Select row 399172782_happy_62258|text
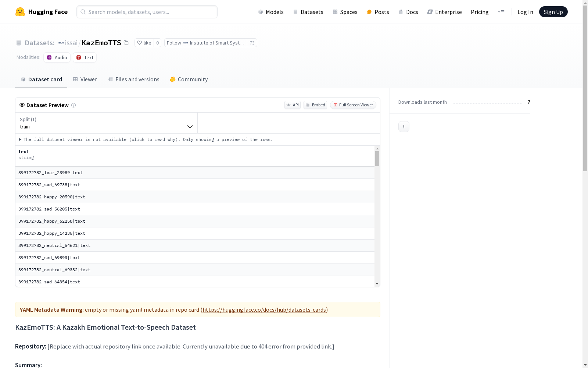Image resolution: width=588 pixels, height=368 pixels. pyautogui.click(x=195, y=221)
